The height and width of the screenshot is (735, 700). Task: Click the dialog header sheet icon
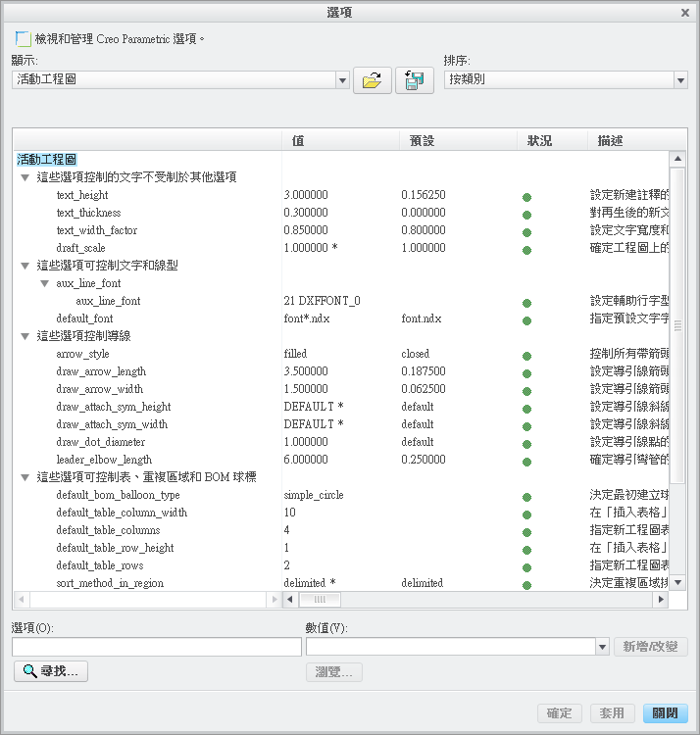23,39
